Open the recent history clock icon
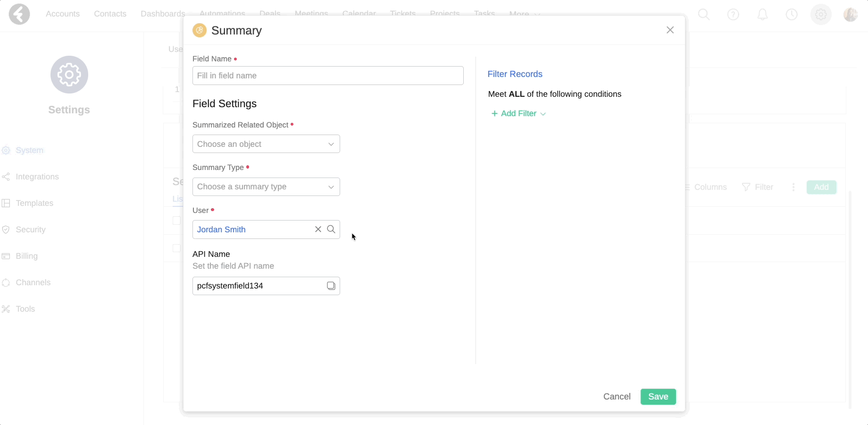Image resolution: width=868 pixels, height=425 pixels. click(x=792, y=15)
